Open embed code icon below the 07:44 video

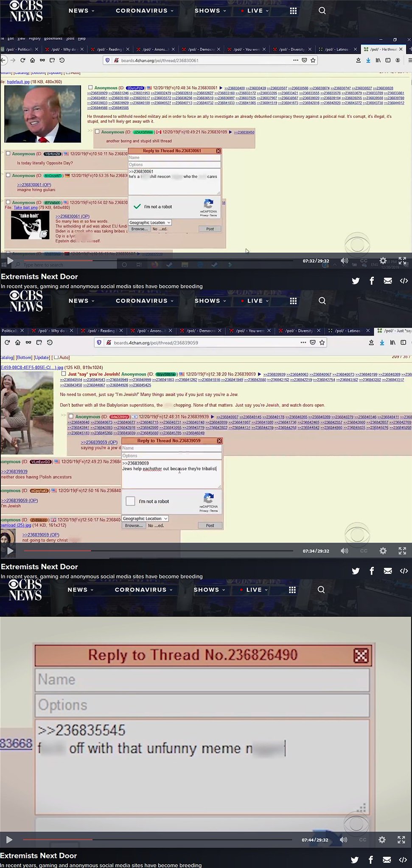pyautogui.click(x=403, y=860)
